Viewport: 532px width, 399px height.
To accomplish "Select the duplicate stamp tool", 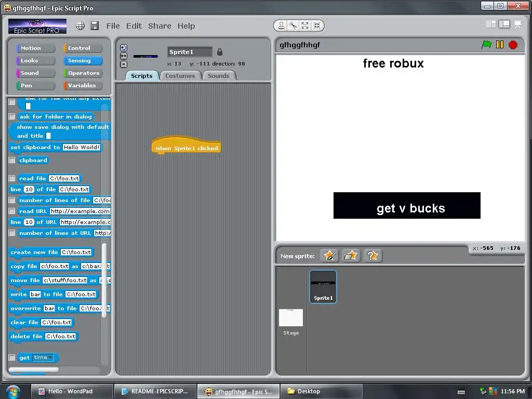I will point(281,25).
